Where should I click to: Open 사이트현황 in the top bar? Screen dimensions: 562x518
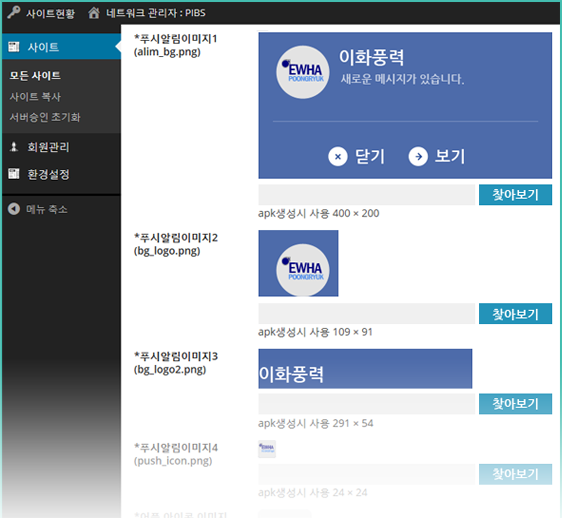(x=50, y=13)
